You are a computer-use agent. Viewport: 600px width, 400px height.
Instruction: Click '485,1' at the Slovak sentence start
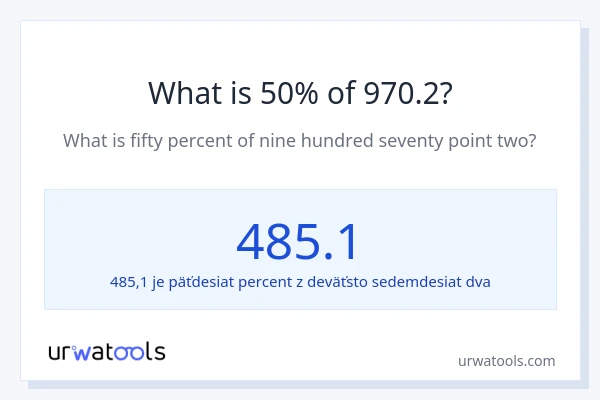(129, 282)
